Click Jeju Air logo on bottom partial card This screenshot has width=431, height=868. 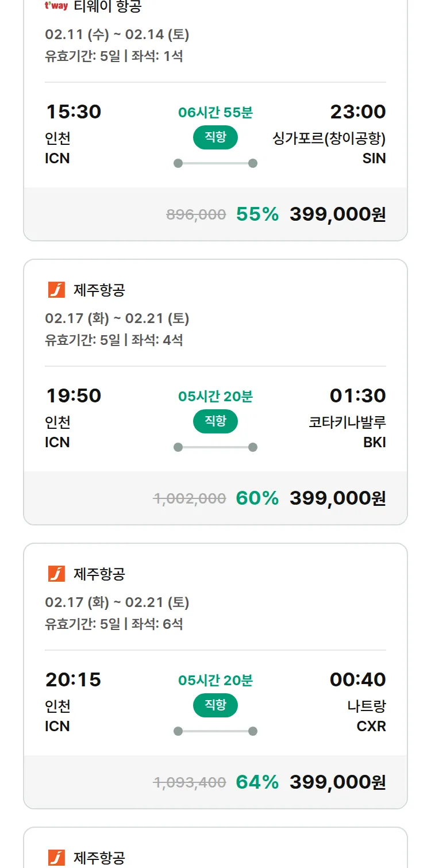[x=56, y=858]
